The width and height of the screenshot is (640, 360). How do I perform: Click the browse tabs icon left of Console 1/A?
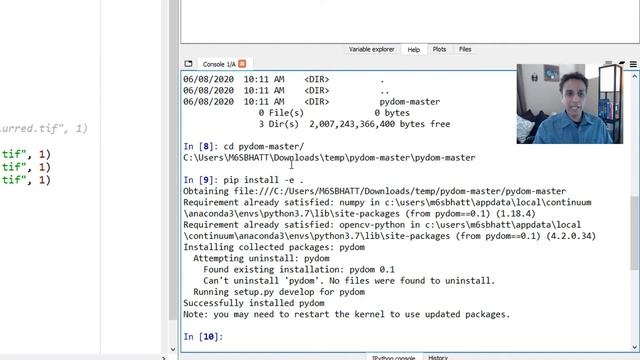pyautogui.click(x=188, y=64)
